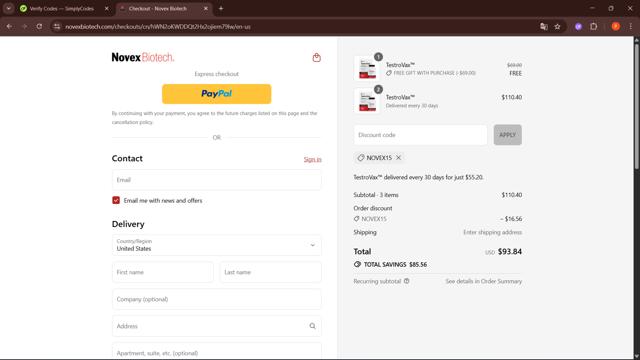Click the browser address bar URL
The image size is (640, 360).
tap(158, 27)
